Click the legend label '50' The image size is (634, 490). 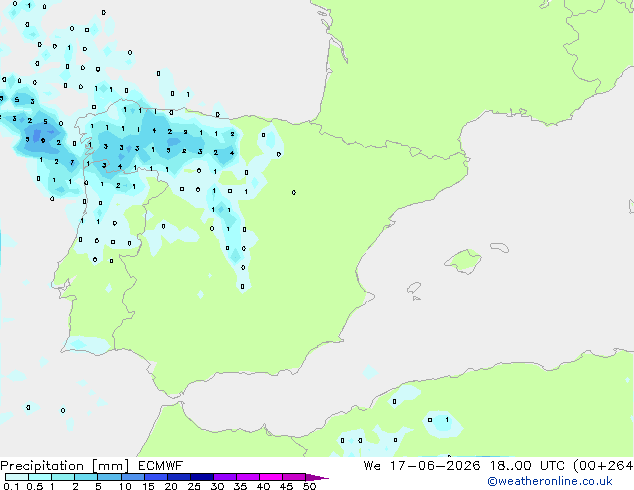coord(309,486)
